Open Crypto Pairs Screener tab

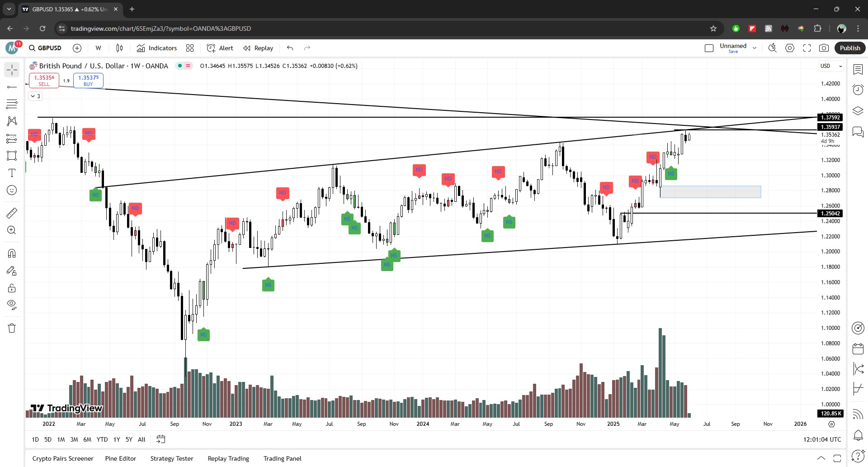(63, 458)
